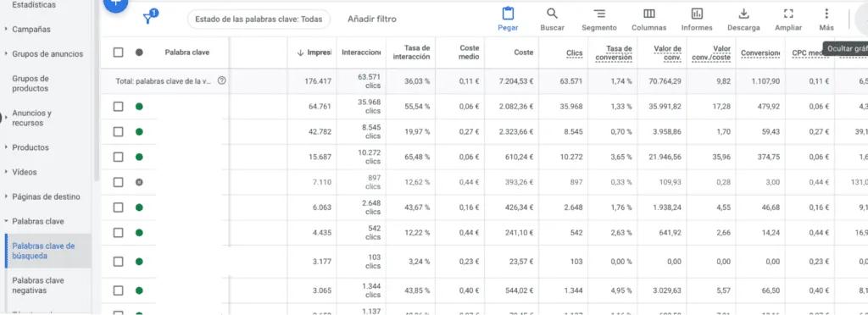Click status dot of 3.065 impressions row
This screenshot has width=868, height=315.
click(x=139, y=290)
